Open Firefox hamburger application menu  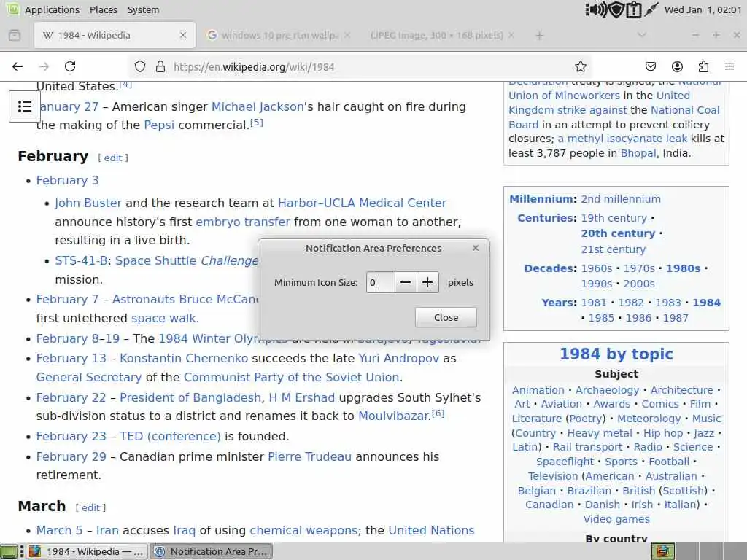729,66
